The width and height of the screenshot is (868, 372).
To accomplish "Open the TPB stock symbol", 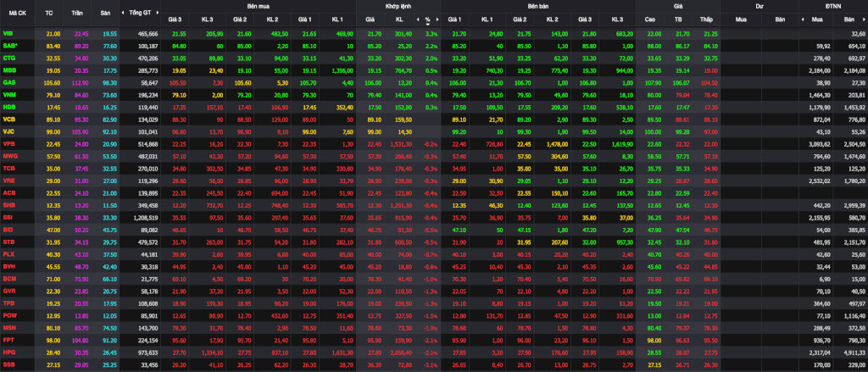I will point(8,303).
